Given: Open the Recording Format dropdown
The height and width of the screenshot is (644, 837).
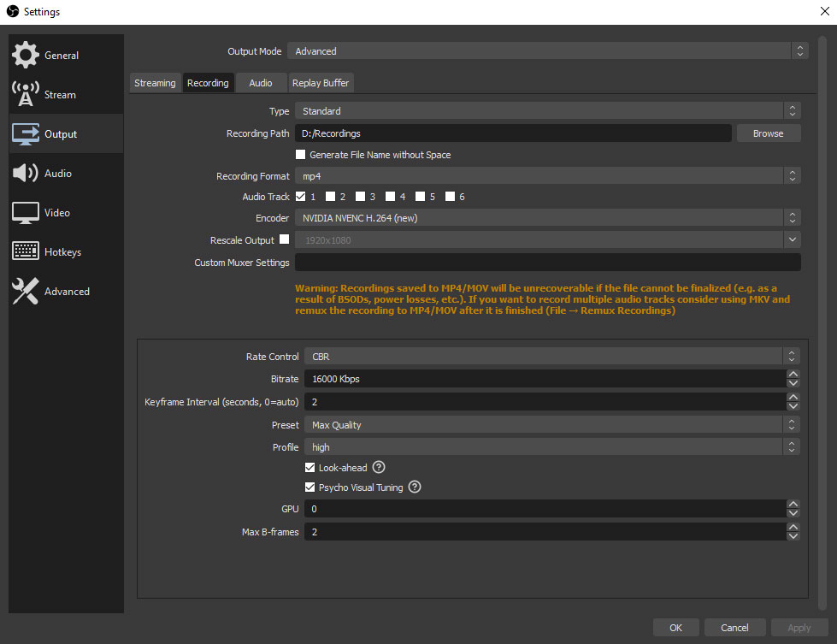Looking at the screenshot, I should (547, 175).
